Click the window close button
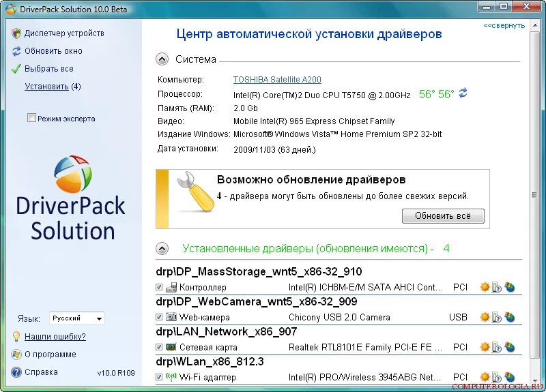 pos(527,6)
